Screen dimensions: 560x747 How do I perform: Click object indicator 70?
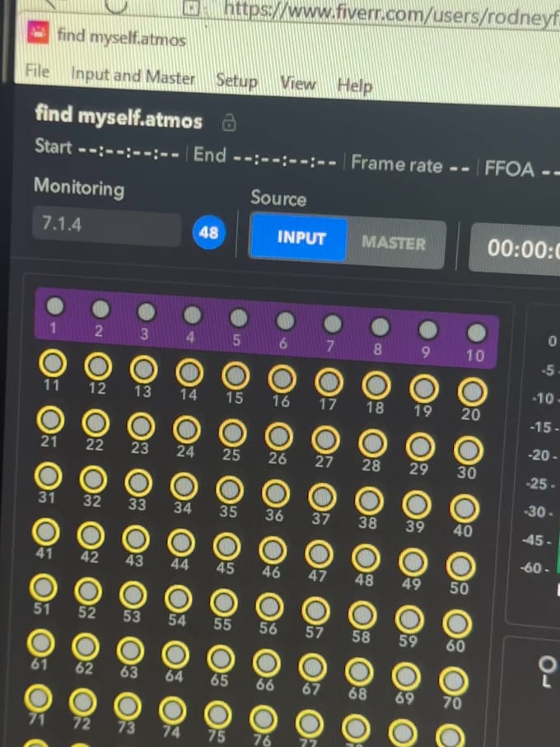coord(453,680)
